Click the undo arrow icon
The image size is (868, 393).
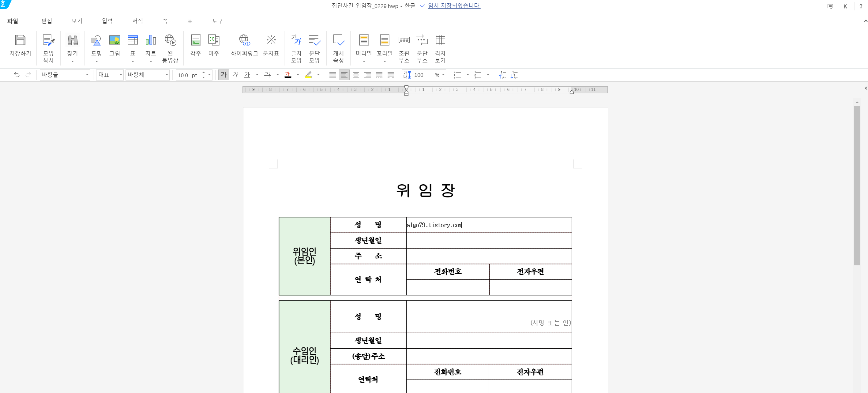(x=17, y=75)
